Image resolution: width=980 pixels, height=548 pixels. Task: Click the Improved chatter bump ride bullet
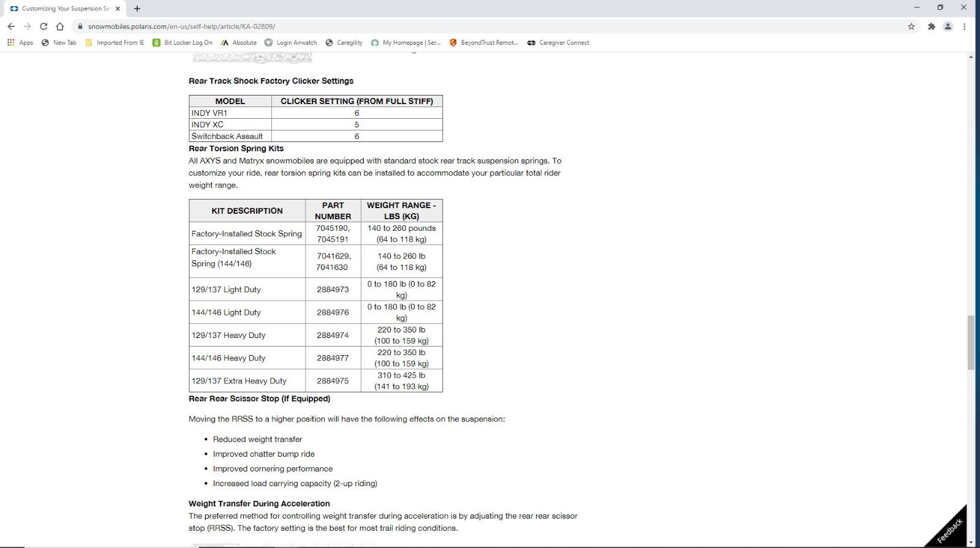coord(264,454)
